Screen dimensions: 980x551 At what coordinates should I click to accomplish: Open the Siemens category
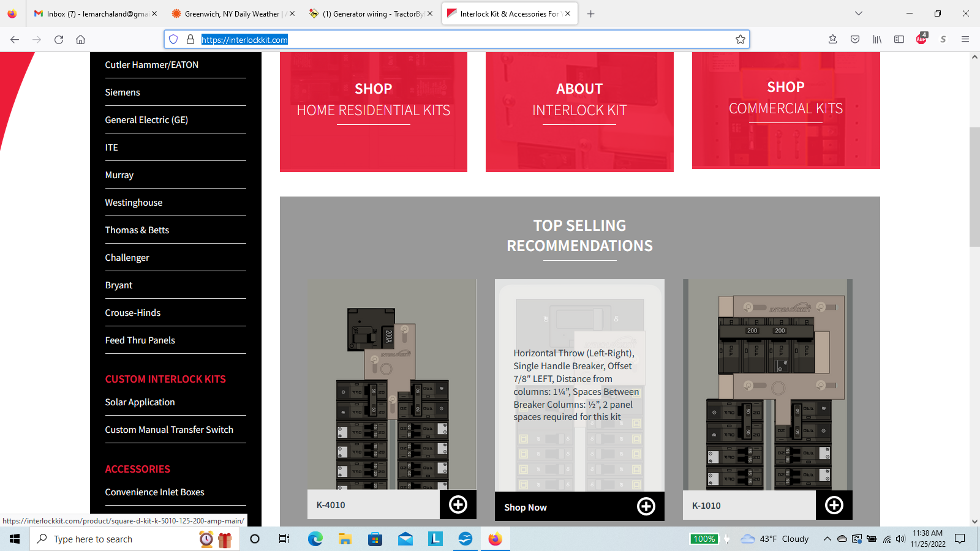click(x=123, y=92)
